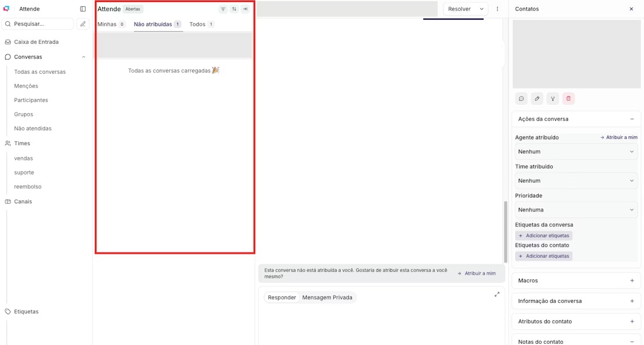Open the Resolver dropdown arrow

[x=481, y=9]
